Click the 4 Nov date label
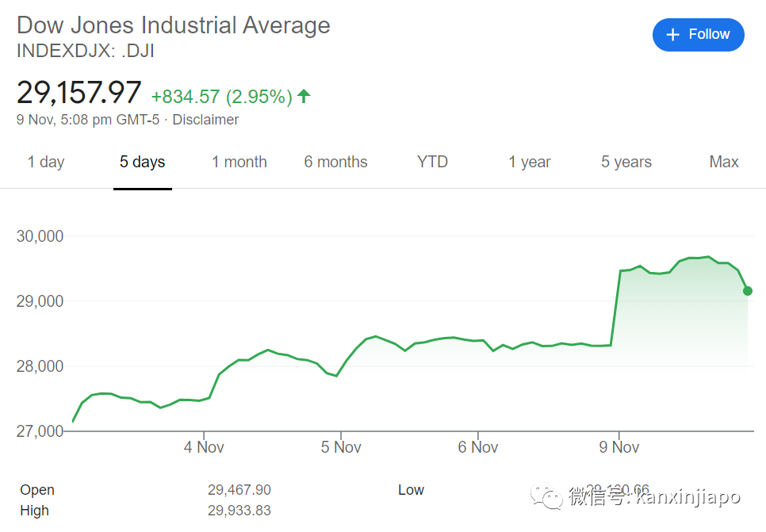This screenshot has width=766, height=532. (x=204, y=447)
